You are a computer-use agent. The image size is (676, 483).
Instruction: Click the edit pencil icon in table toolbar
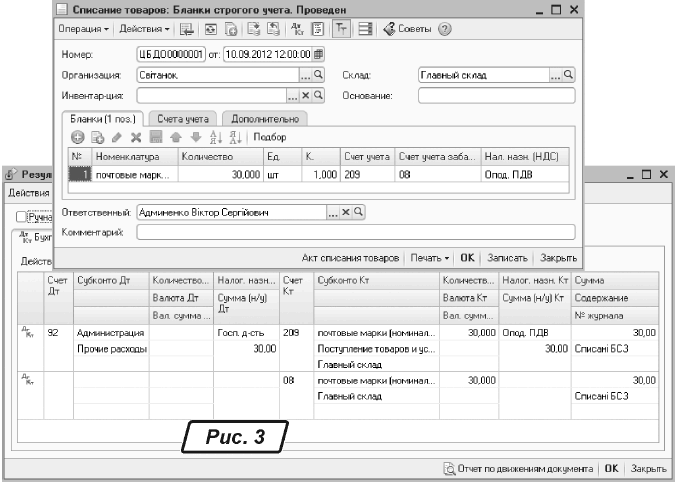click(x=117, y=136)
